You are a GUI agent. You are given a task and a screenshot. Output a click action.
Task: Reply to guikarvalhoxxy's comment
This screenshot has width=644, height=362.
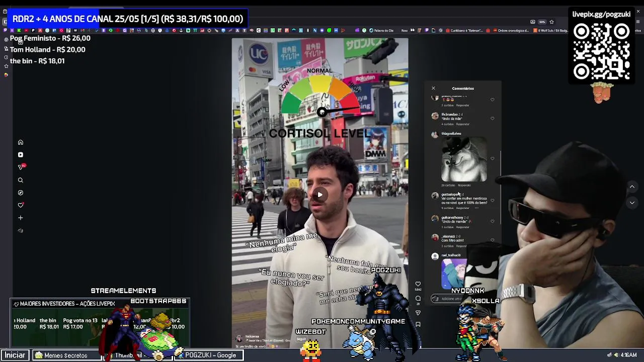pos(462,227)
